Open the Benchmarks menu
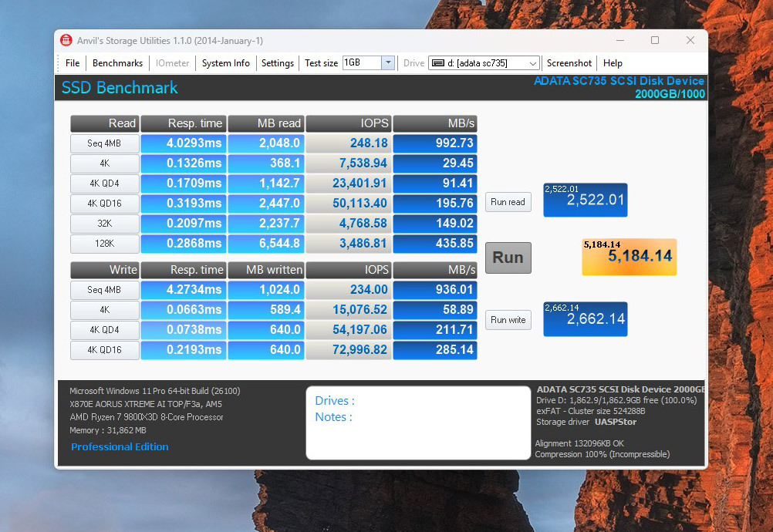 (117, 63)
